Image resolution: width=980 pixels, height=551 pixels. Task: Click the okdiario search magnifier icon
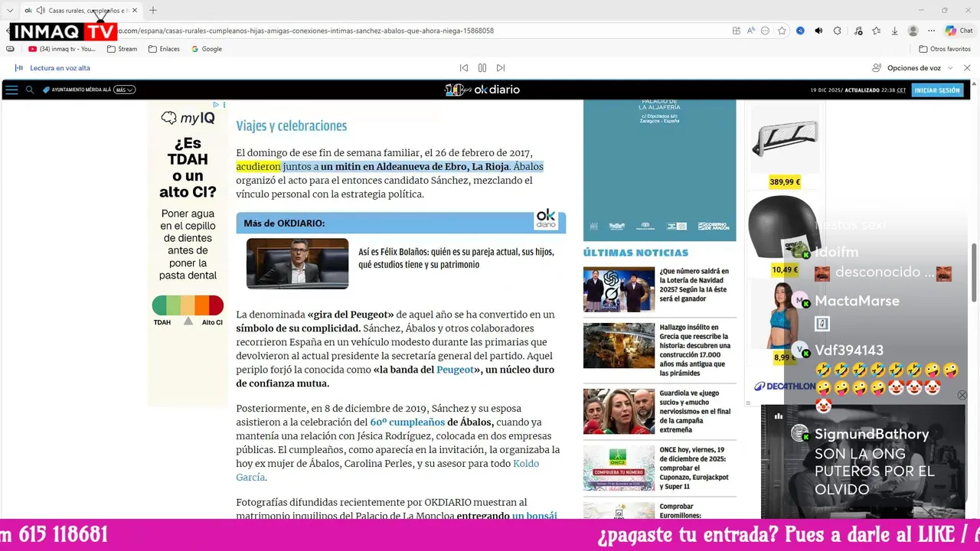pyautogui.click(x=30, y=90)
